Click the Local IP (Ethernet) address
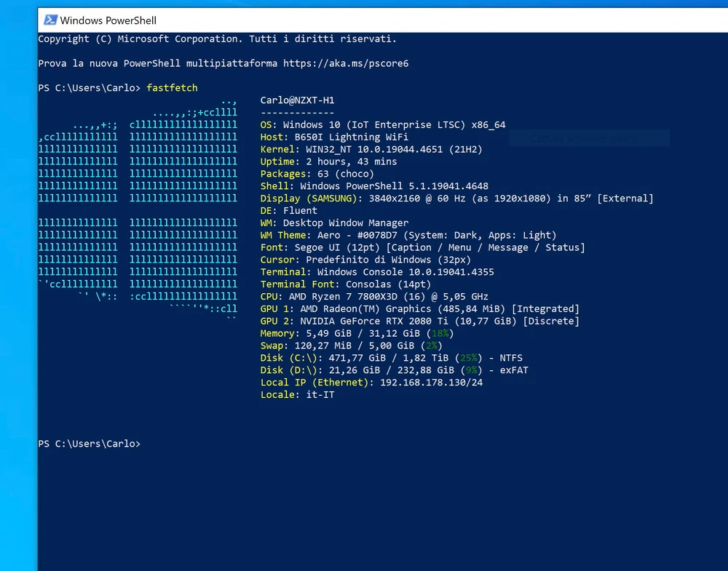This screenshot has width=728, height=571. 431,383
